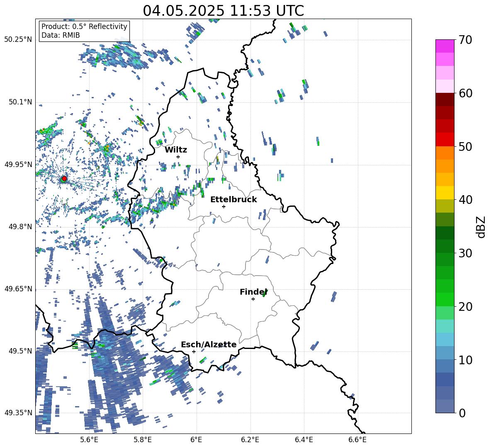Click the orange colorbar swatch just below 50
This screenshot has height=448, width=491.
click(x=445, y=153)
